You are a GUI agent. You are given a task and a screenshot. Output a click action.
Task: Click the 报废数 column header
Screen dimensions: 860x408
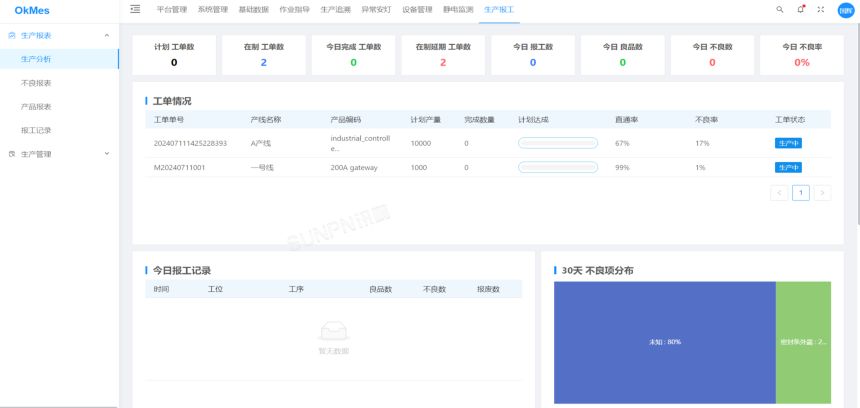point(488,289)
